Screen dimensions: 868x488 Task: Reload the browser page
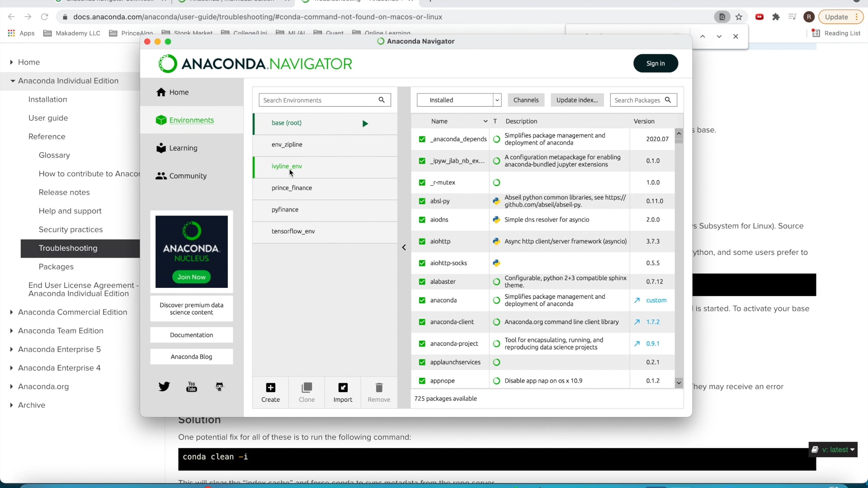tap(44, 17)
